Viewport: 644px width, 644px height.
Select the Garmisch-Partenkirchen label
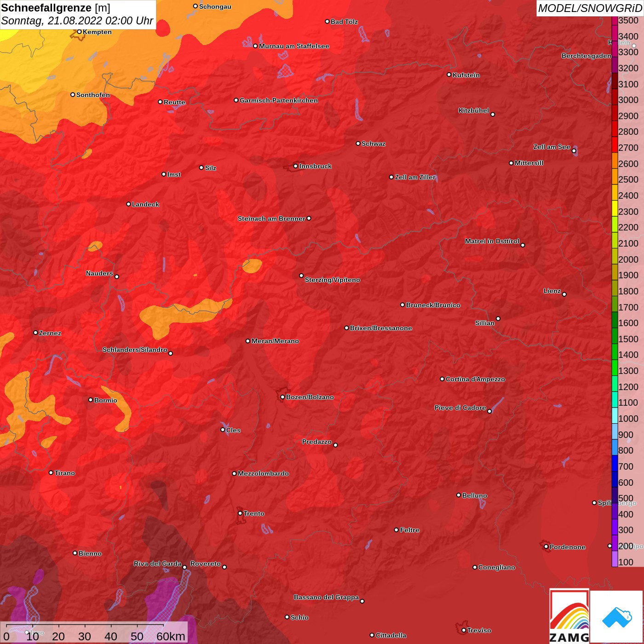click(278, 100)
